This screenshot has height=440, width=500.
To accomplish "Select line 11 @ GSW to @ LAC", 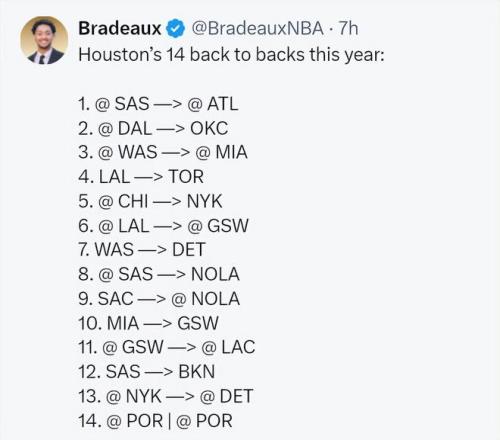I will [x=167, y=347].
